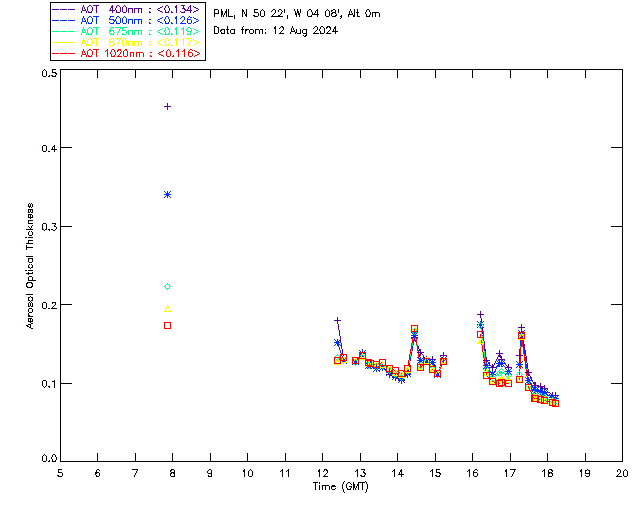Click the AOT 870nm legend entry
Viewport: 640px width, 512px height.
(126, 42)
